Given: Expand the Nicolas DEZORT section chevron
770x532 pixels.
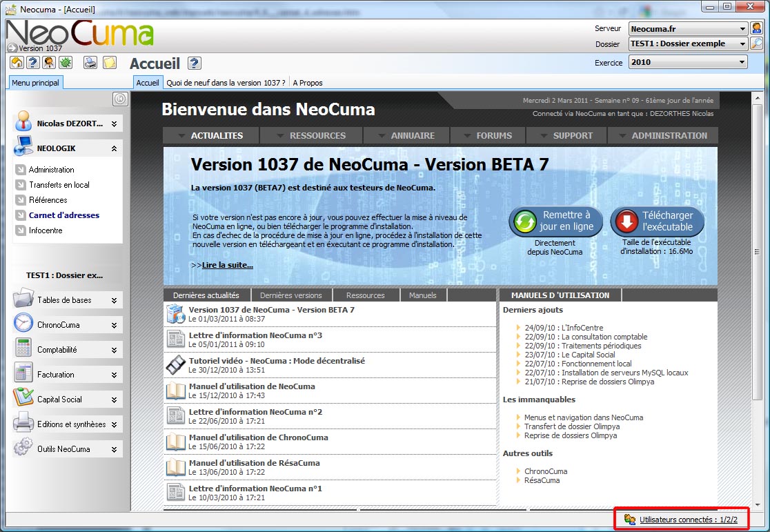Looking at the screenshot, I should pos(114,124).
